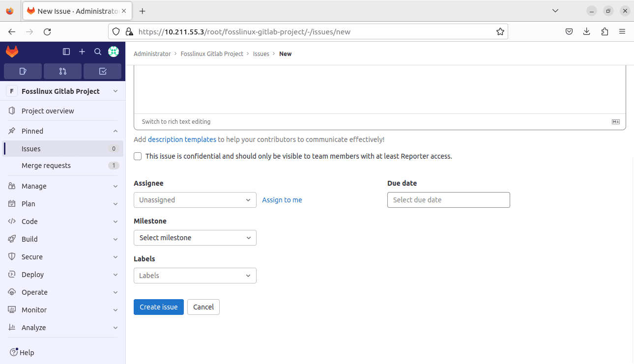
Task: Click the Fosslinux Gitlab Project breadcrumb
Action: [x=212, y=54]
